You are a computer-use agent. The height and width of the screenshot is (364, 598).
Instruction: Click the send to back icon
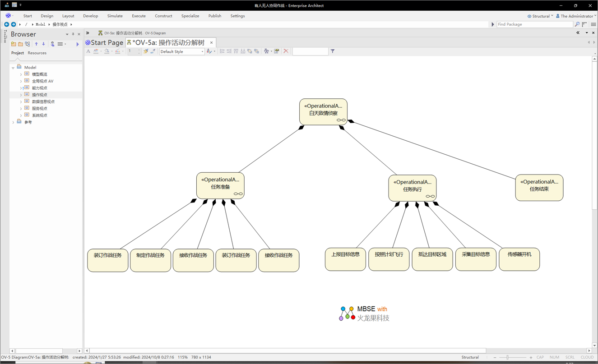pos(256,51)
